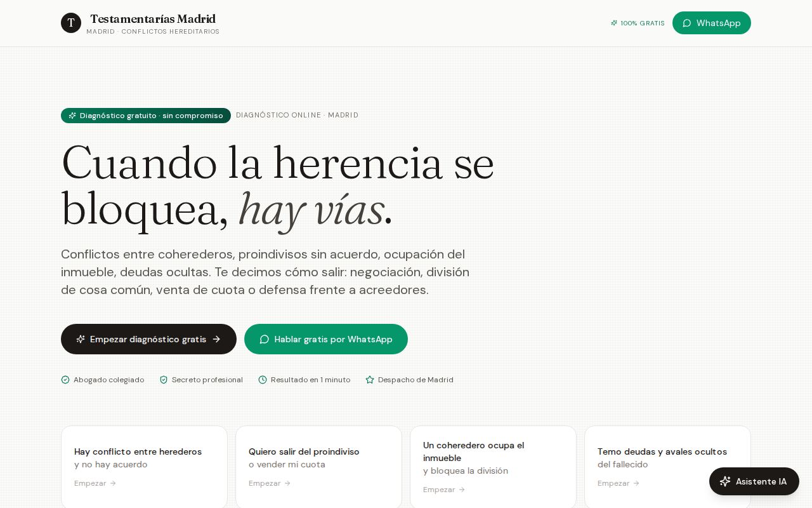The width and height of the screenshot is (812, 508).
Task: Open the header WhatsApp button
Action: [712, 23]
